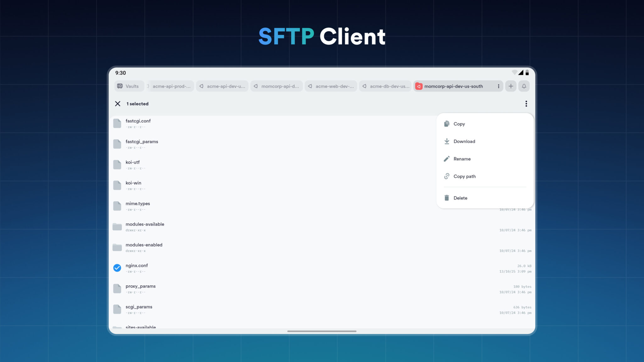
Task: Click the bell notification icon
Action: 524,86
